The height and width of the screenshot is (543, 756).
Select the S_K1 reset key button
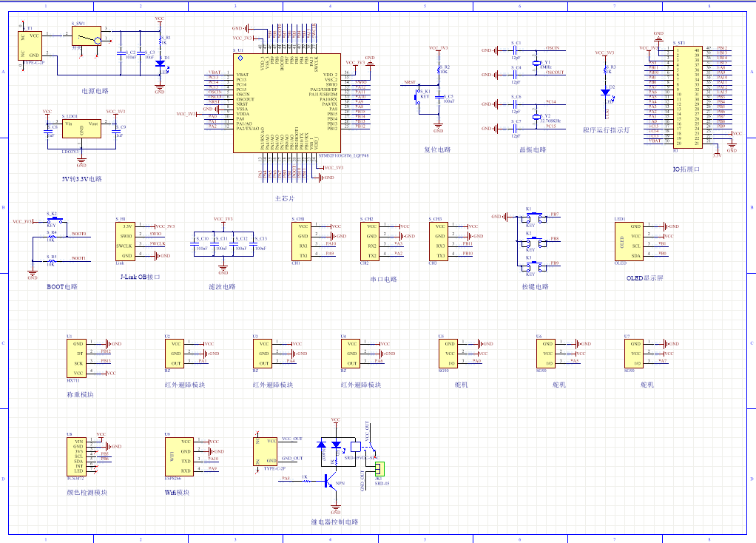[417, 98]
